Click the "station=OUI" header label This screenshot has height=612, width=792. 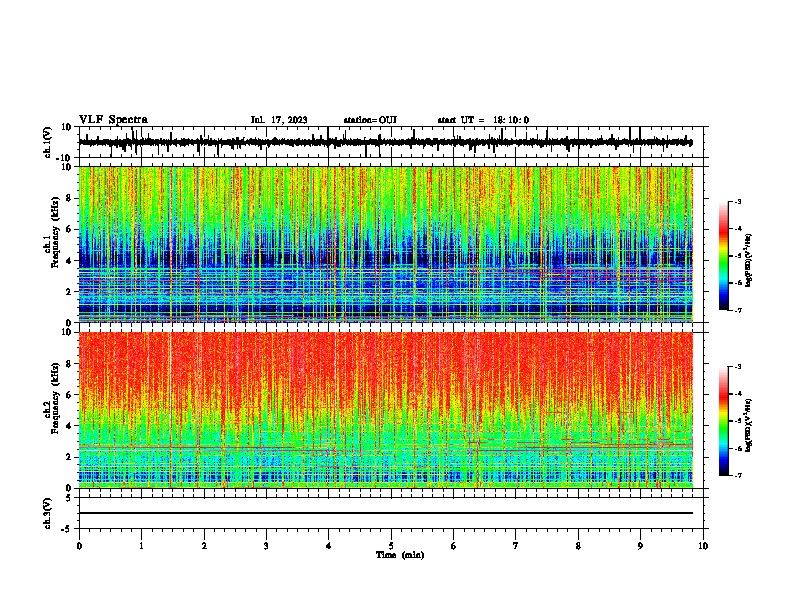tap(370, 120)
